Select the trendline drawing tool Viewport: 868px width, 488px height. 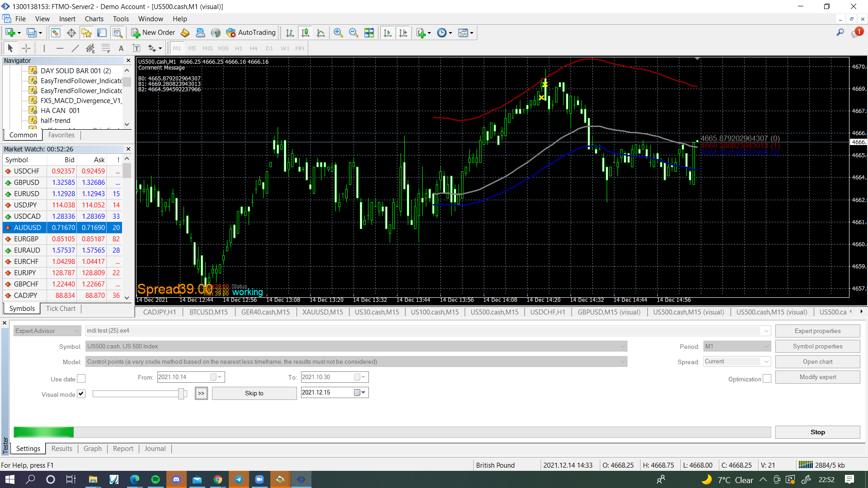coord(75,48)
